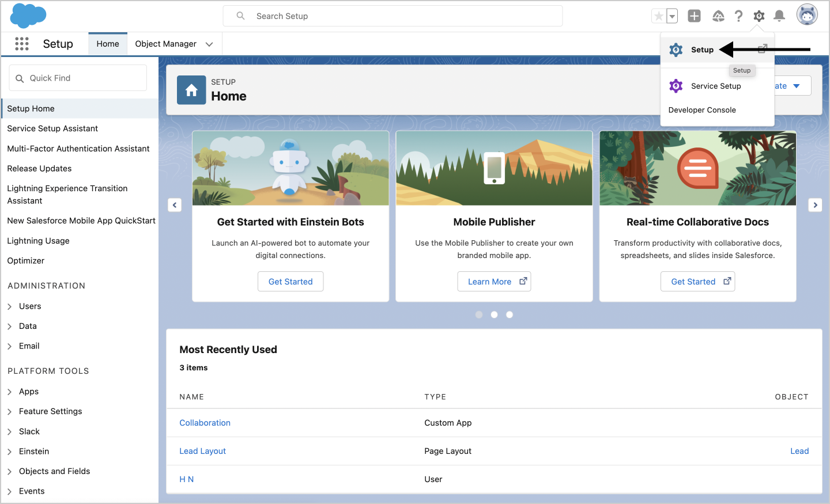Click the notifications bell icon
Viewport: 830px width, 504px height.
click(x=779, y=16)
